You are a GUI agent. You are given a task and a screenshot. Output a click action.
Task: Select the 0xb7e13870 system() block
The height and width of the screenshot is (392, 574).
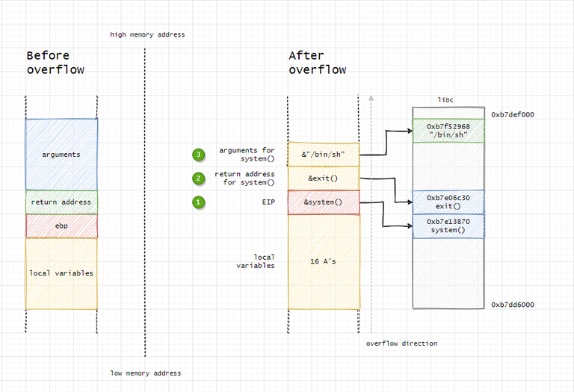(x=448, y=226)
